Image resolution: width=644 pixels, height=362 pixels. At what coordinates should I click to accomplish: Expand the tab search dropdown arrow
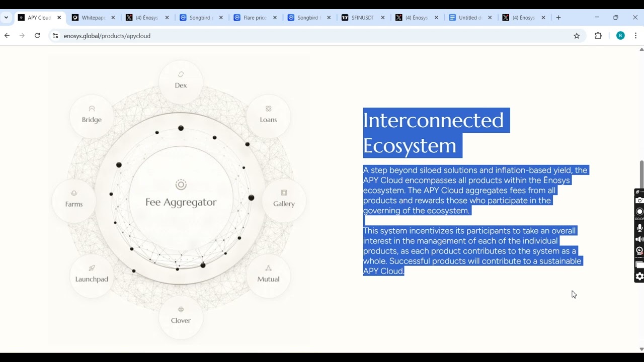click(x=6, y=18)
